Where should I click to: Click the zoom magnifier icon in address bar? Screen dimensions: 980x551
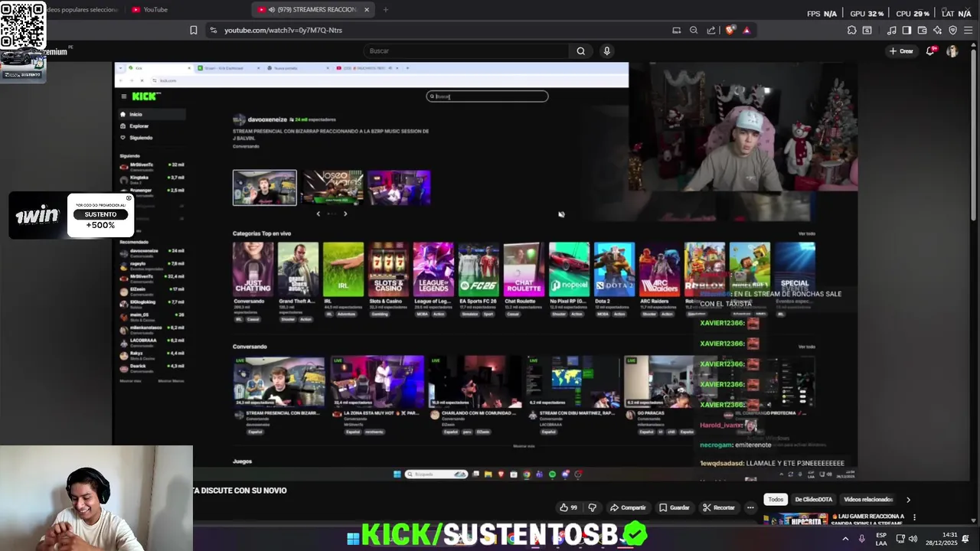tap(694, 30)
